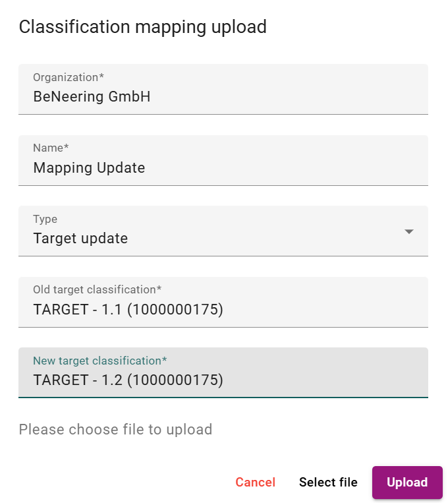
Task: Click the purple Upload button
Action: pos(406,483)
